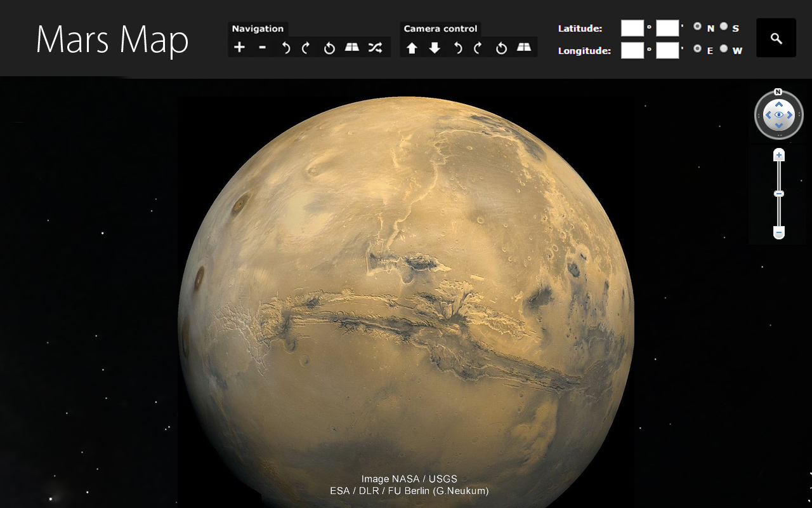Click the Camera control map view icon
The height and width of the screenshot is (508, 812).
click(x=524, y=48)
